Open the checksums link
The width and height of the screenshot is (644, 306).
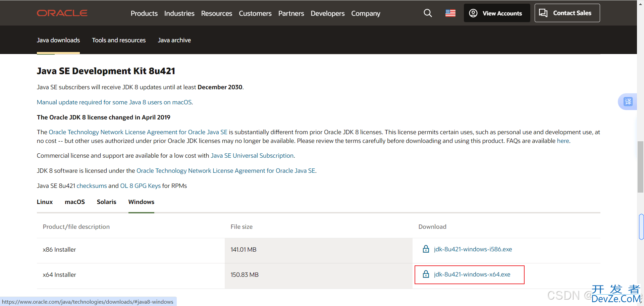click(x=92, y=186)
